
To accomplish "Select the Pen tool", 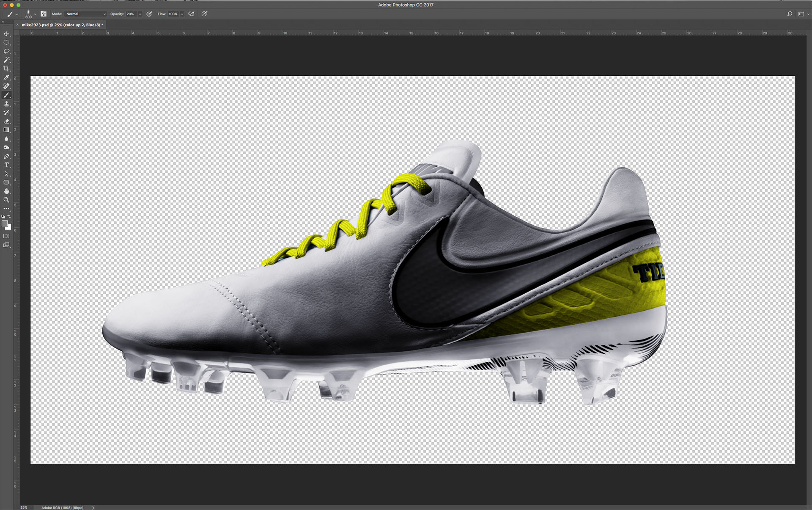I will click(6, 157).
